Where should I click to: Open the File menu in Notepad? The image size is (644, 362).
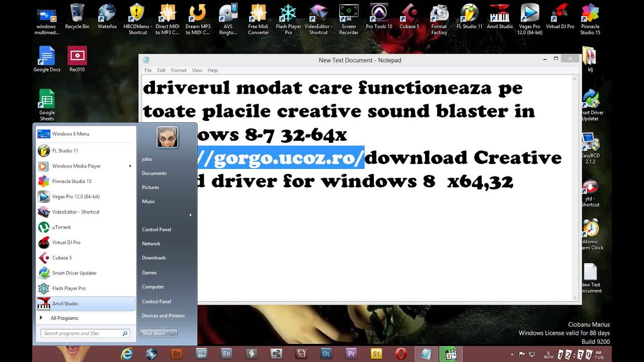click(x=148, y=70)
